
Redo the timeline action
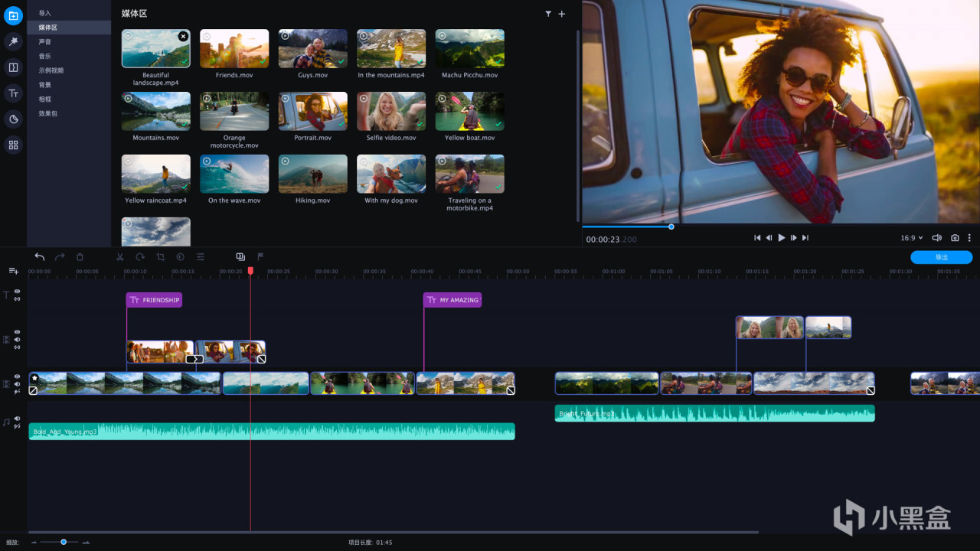point(60,257)
